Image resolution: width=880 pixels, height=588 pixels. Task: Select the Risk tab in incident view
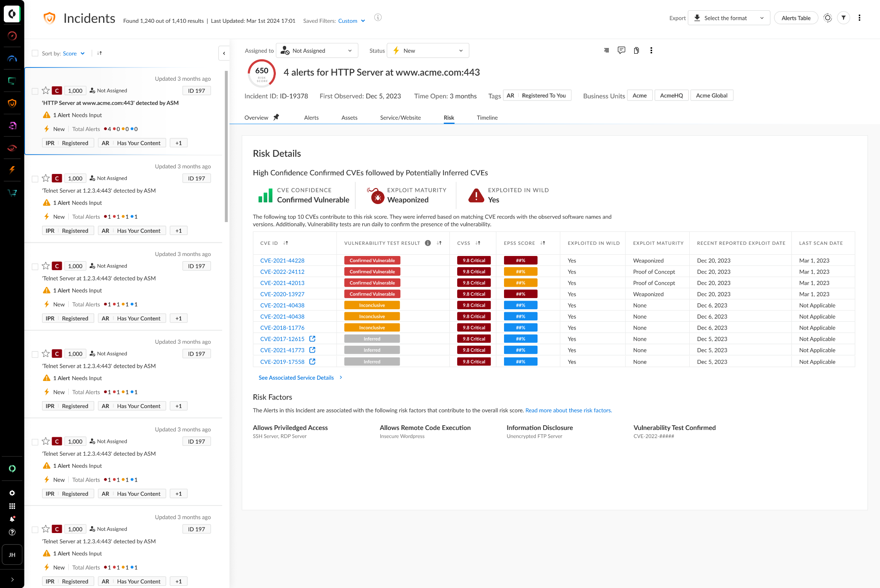click(449, 117)
